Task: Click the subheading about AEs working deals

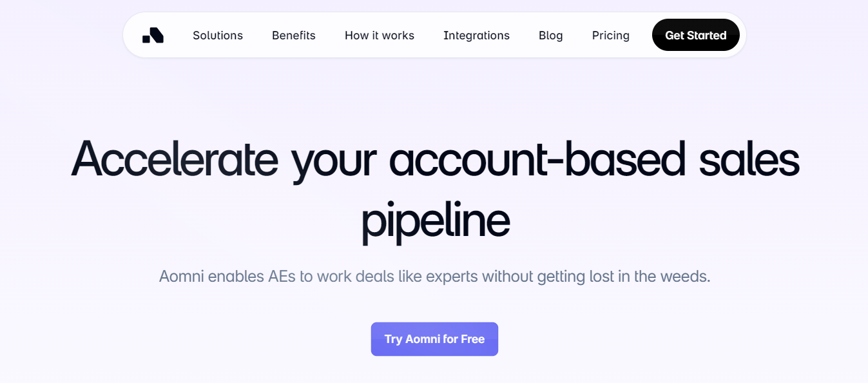Action: pos(434,276)
